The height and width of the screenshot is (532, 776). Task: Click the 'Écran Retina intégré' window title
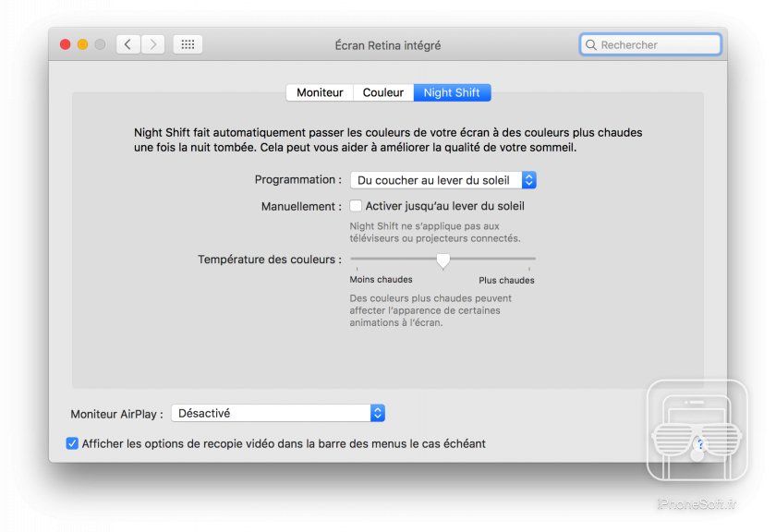click(x=387, y=45)
